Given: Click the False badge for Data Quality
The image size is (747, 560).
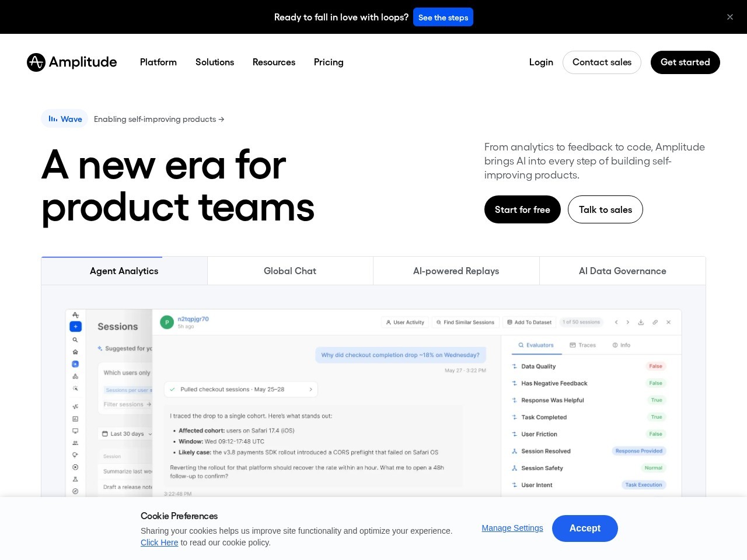Looking at the screenshot, I should coord(656,366).
